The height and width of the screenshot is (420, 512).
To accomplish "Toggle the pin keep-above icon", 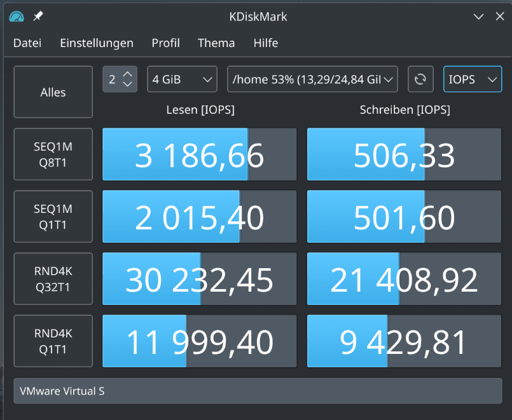I will tap(38, 16).
